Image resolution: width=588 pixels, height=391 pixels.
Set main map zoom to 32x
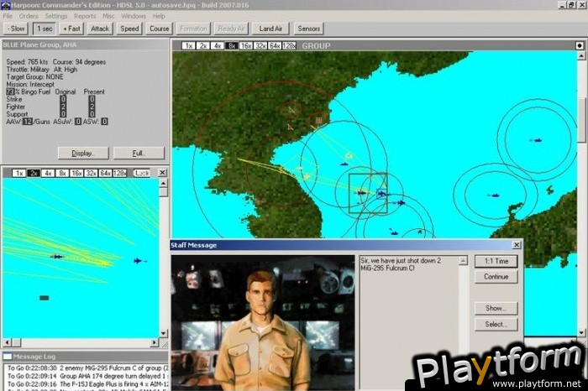point(260,45)
